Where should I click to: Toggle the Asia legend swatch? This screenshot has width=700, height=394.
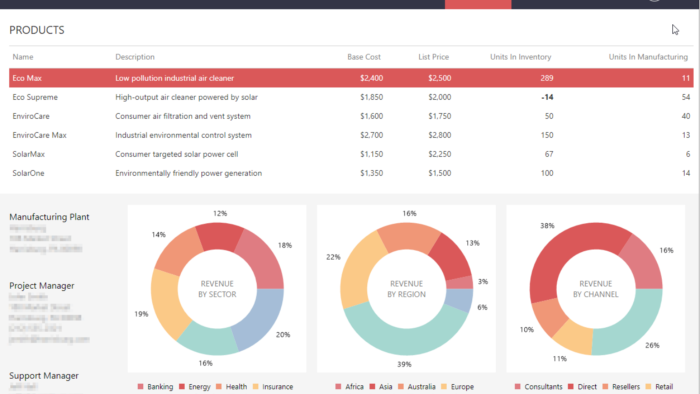point(372,386)
